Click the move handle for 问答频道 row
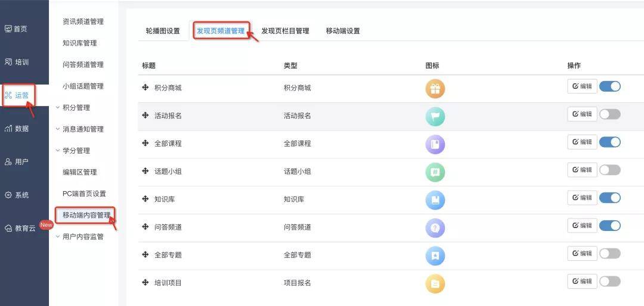This screenshot has width=644, height=306. [145, 227]
